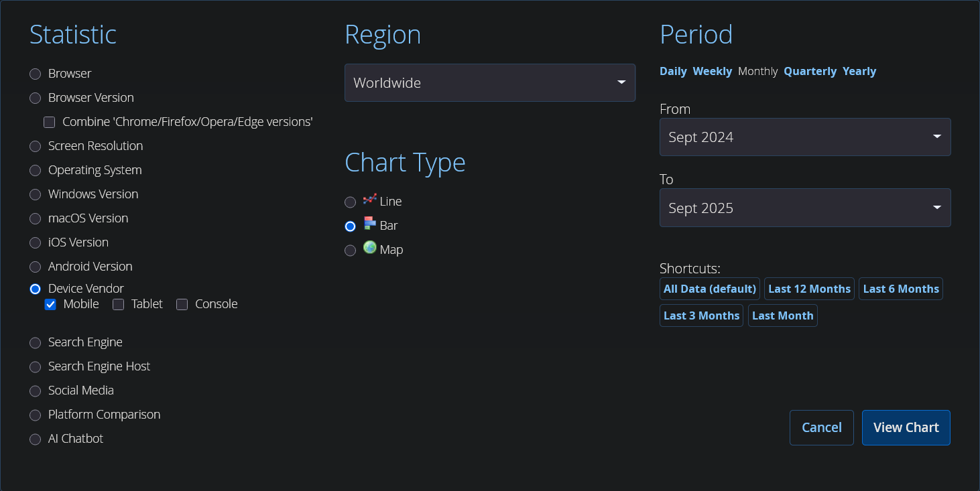Screen dimensions: 980x491
Task: Apply Last 6 Months shortcut
Action: (x=901, y=289)
